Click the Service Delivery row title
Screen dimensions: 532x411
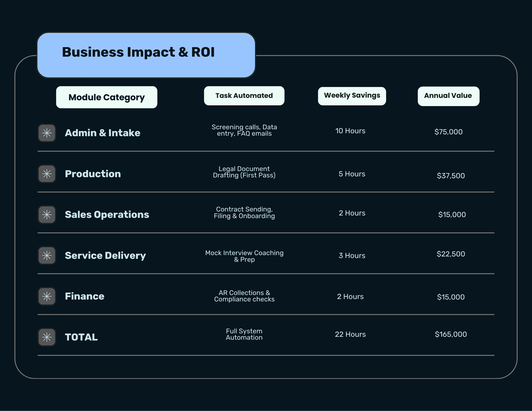(105, 255)
